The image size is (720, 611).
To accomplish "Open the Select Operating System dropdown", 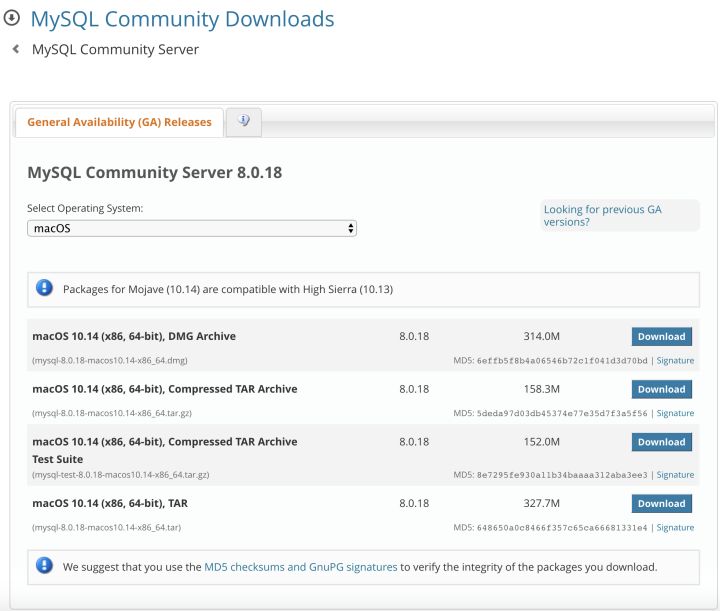I will [192, 228].
